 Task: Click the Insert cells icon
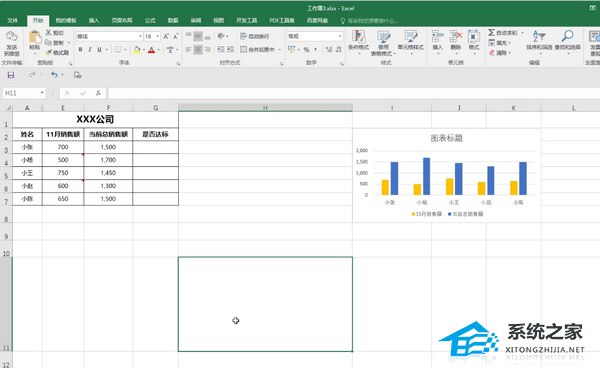coord(437,37)
